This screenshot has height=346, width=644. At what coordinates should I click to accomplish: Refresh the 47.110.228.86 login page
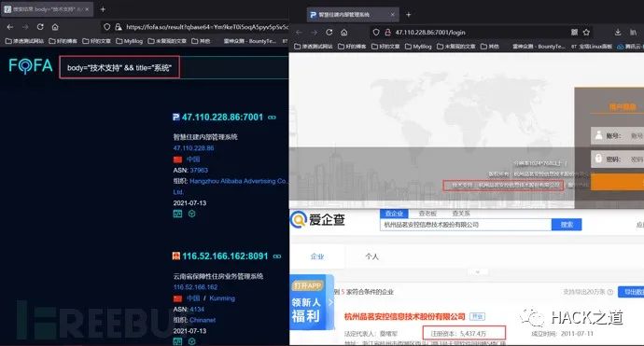tap(329, 32)
